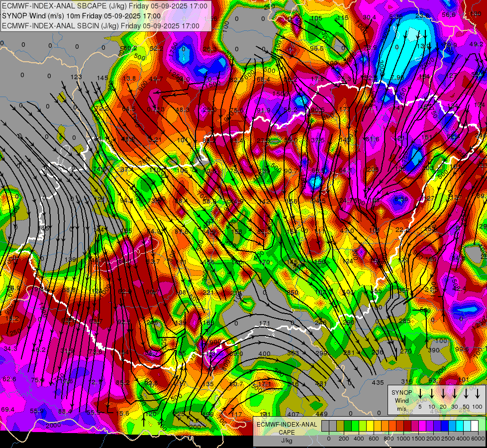Click the map value 407
Image resolution: width=487 pixels, height=448 pixels.
point(293,414)
